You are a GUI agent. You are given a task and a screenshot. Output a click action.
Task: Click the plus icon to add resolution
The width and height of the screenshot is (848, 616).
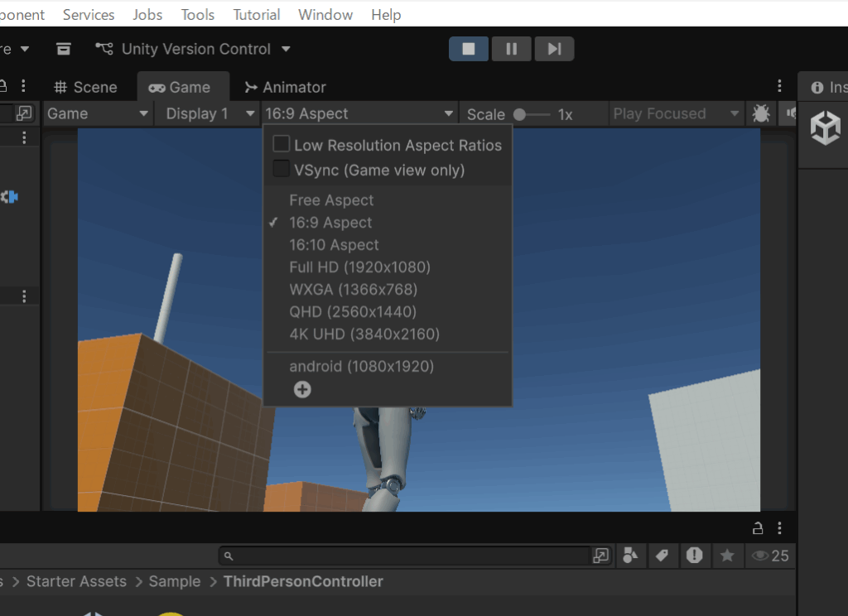[x=302, y=389]
